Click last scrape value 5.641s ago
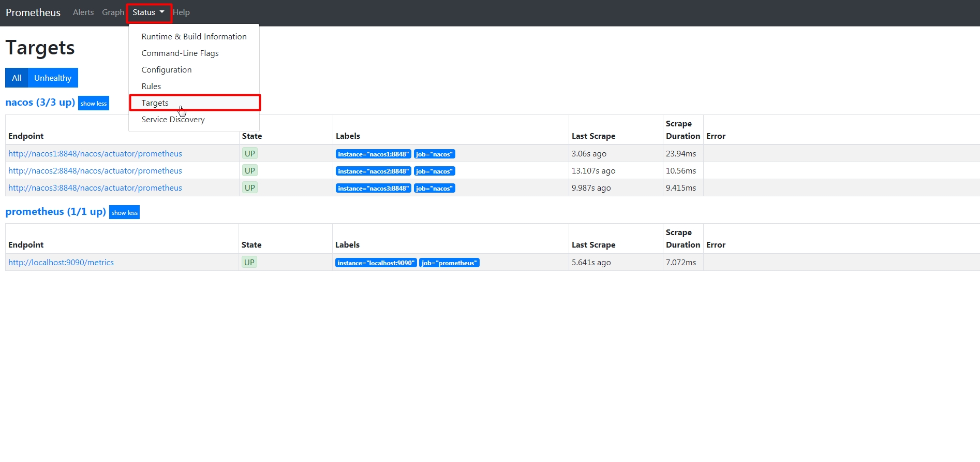980x462 pixels. [x=591, y=263]
